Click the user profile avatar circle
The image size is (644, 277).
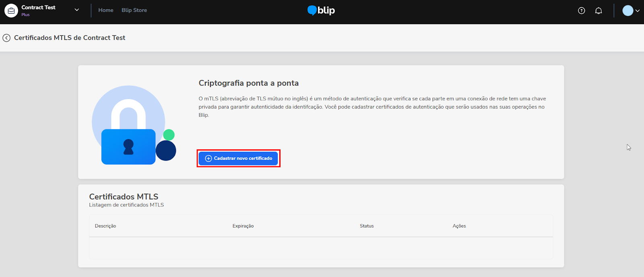(627, 11)
